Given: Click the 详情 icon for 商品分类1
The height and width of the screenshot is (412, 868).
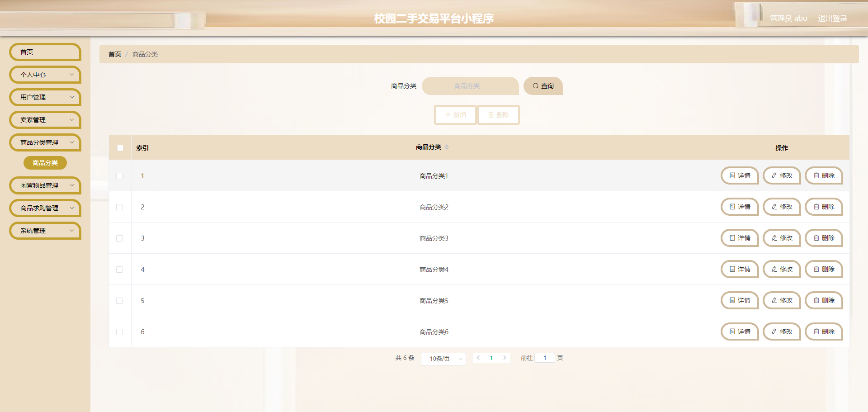Looking at the screenshot, I should (x=732, y=175).
